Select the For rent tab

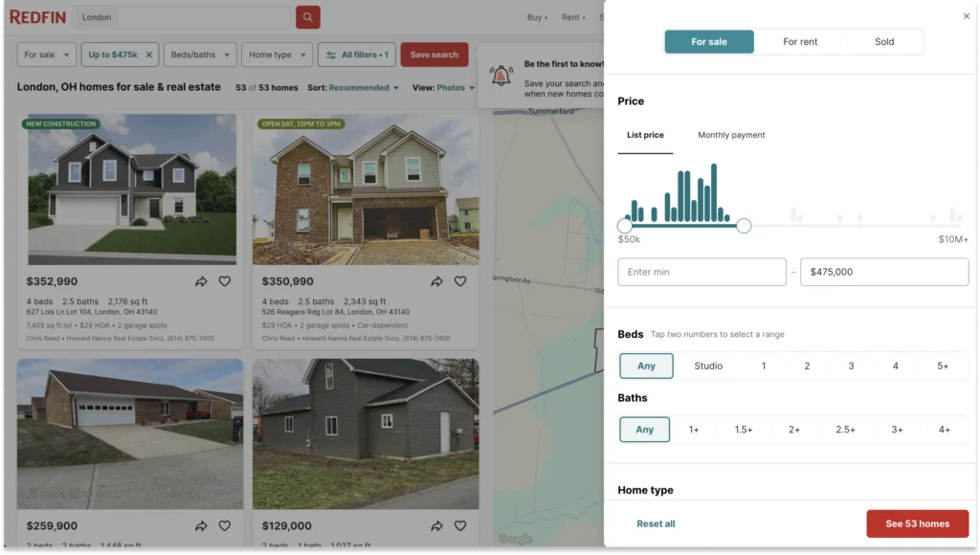800,42
